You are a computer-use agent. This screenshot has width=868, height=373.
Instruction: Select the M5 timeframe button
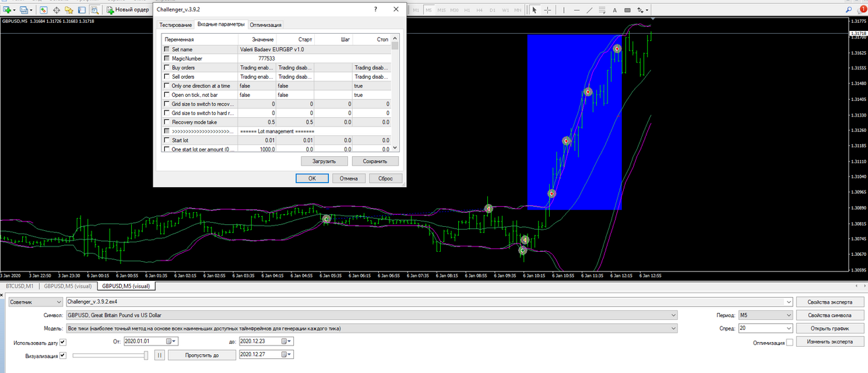[x=429, y=10]
